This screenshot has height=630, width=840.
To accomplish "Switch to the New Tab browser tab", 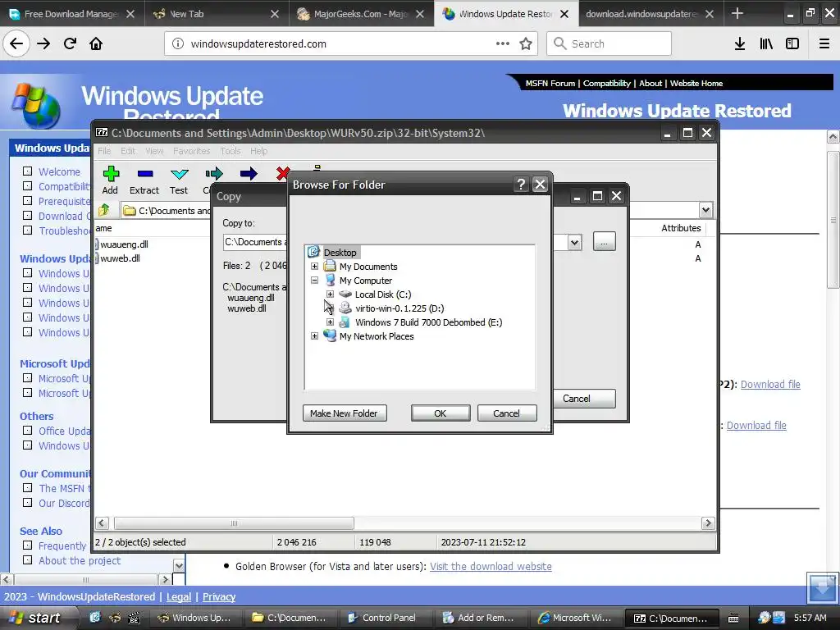I will (217, 14).
